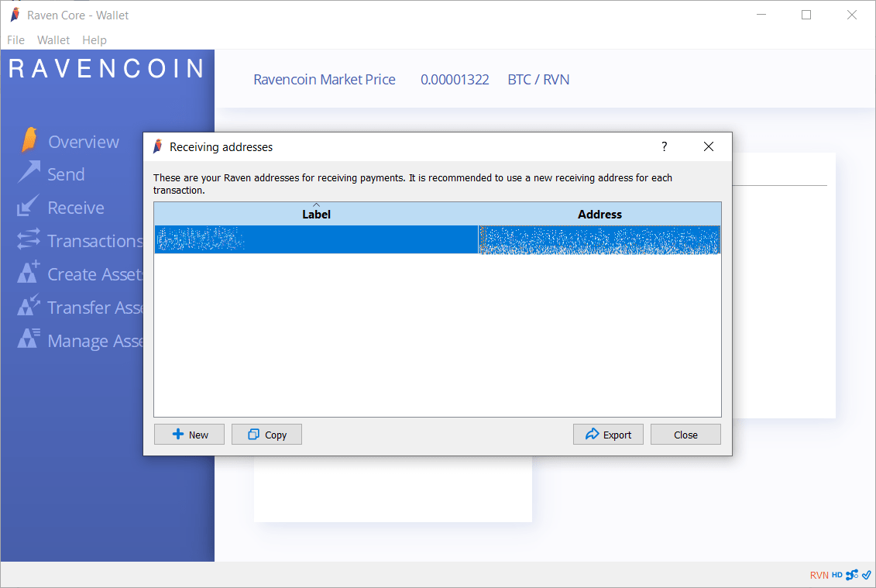Click the Receive arrow icon

click(x=28, y=206)
